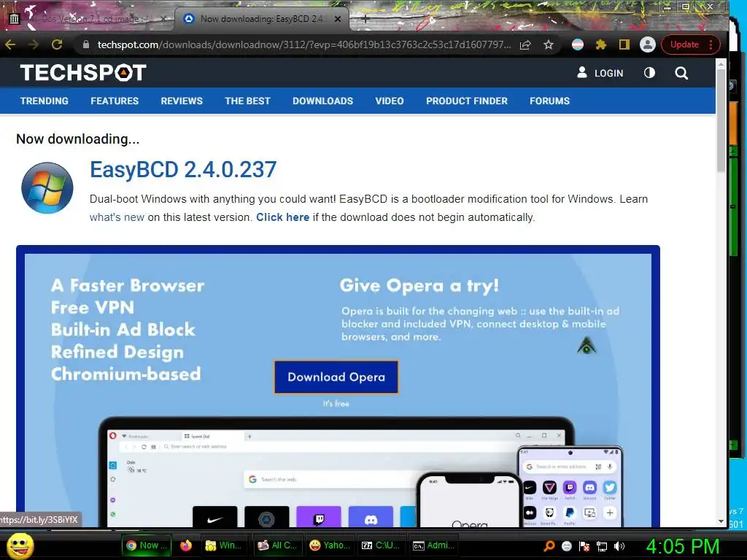This screenshot has height=560, width=747.
Task: Select the Now downloading EasyBCD tab
Action: pyautogui.click(x=261, y=19)
